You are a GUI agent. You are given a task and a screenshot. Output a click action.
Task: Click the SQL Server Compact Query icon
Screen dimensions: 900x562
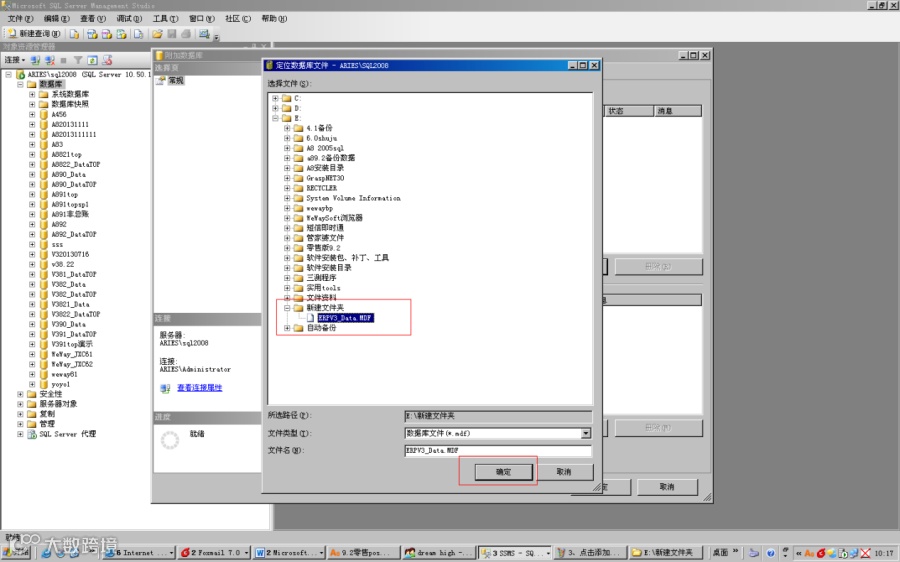[138, 34]
